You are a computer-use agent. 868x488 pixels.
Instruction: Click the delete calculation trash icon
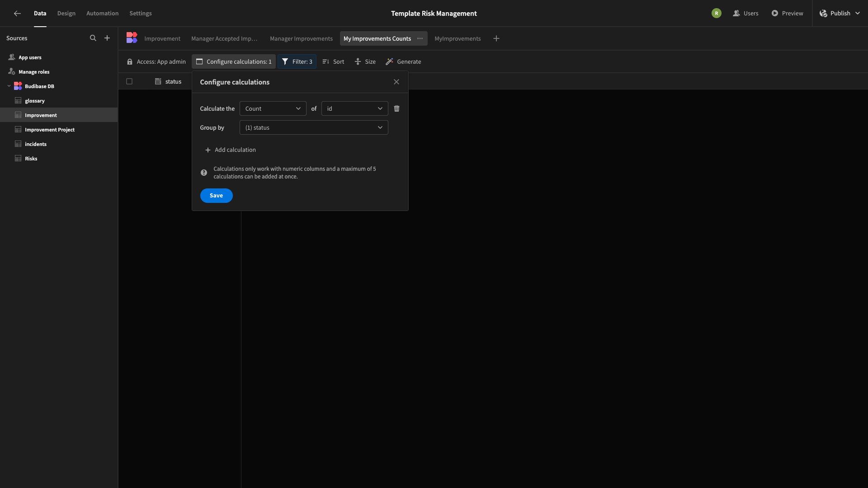point(396,108)
